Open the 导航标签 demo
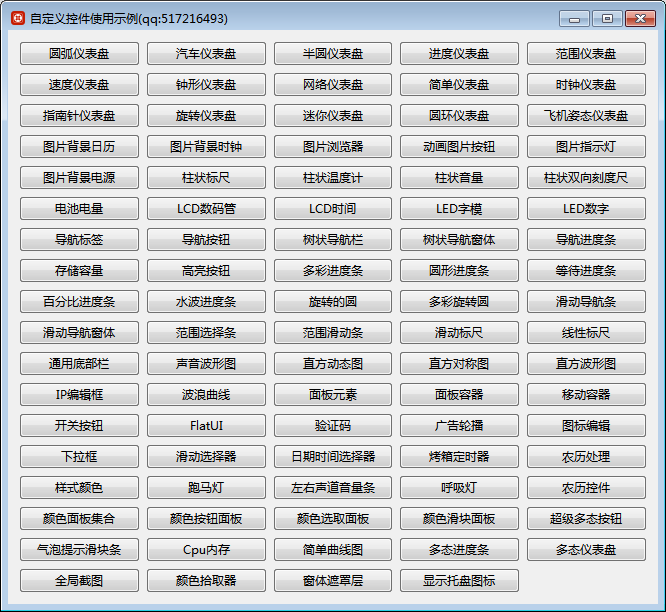 pyautogui.click(x=79, y=240)
